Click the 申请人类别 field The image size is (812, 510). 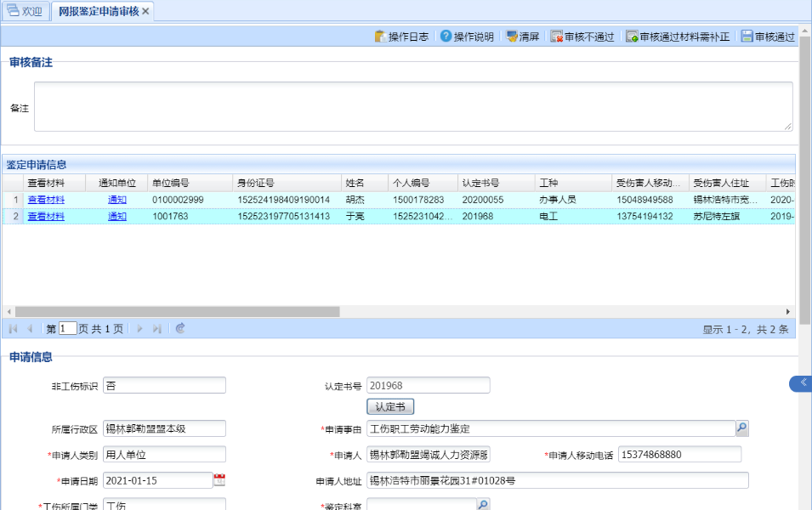pyautogui.click(x=165, y=455)
